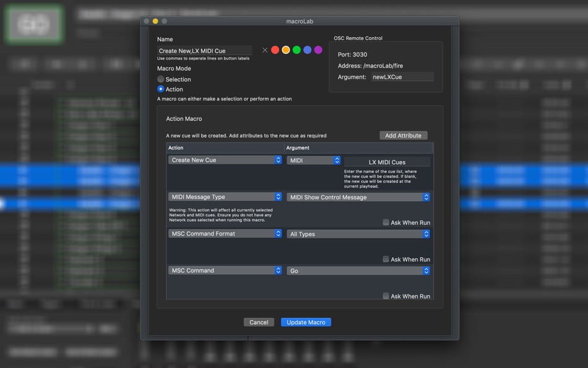The width and height of the screenshot is (588, 368).
Task: Pick the blue color swatch
Action: coord(308,50)
